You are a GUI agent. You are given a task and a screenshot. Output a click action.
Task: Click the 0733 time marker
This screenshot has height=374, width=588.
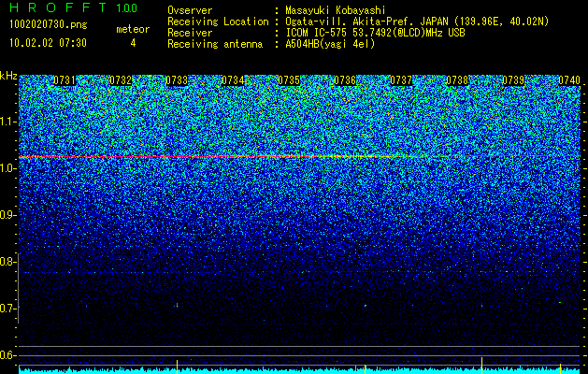coord(177,80)
